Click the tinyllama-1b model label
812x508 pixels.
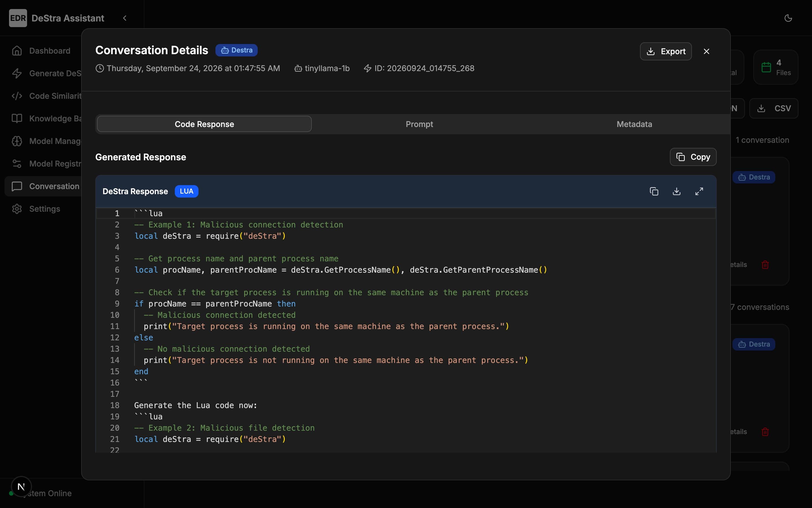[327, 68]
